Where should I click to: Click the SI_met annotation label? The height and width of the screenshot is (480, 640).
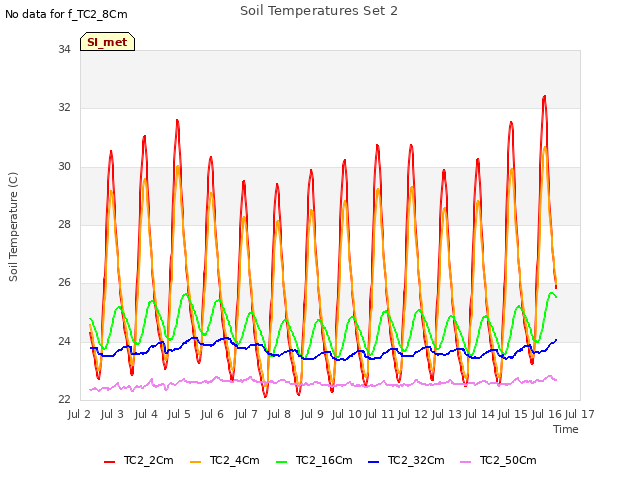(x=107, y=42)
